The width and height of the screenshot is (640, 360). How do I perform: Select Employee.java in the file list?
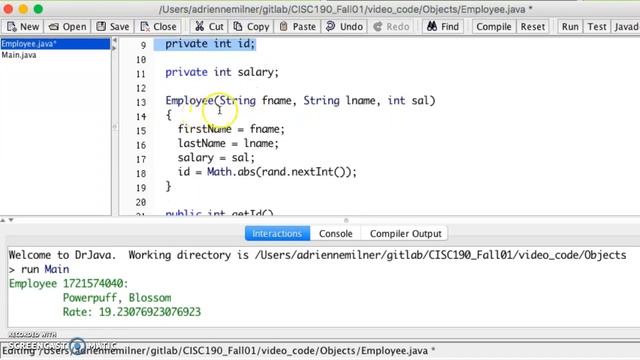tap(55, 44)
